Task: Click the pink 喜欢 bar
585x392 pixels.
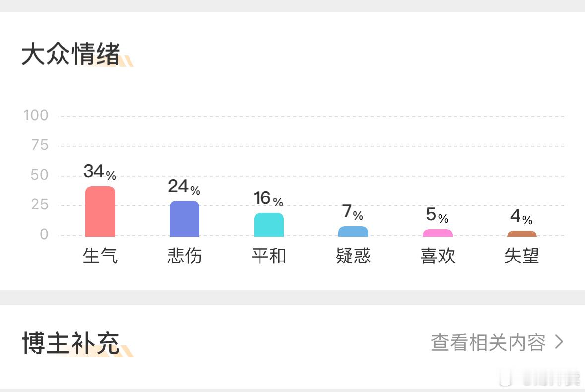Action: (x=437, y=233)
